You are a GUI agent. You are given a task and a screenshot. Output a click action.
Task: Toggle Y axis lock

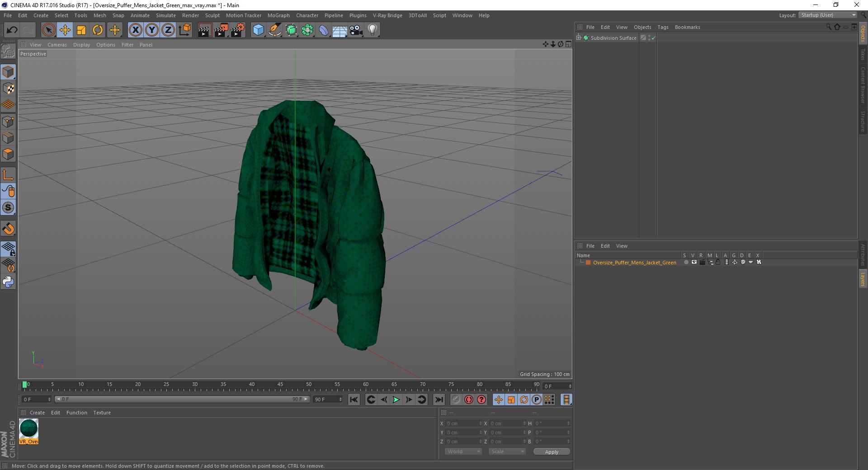(152, 30)
